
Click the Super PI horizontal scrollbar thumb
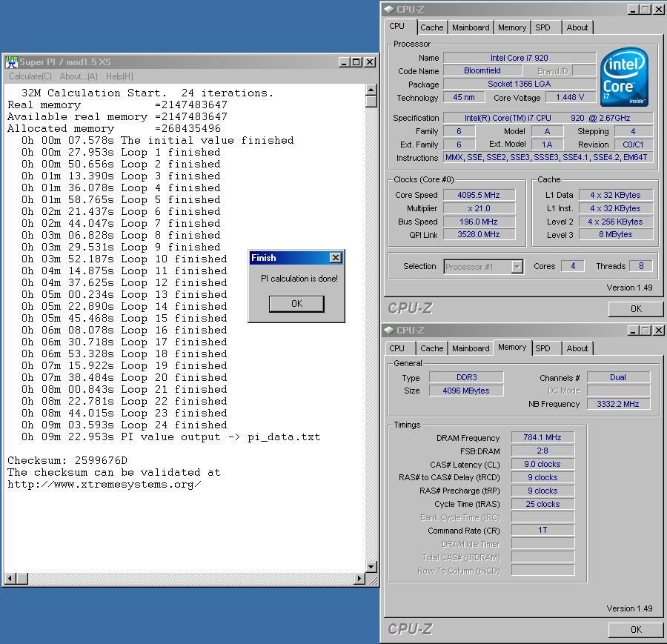coord(22,578)
